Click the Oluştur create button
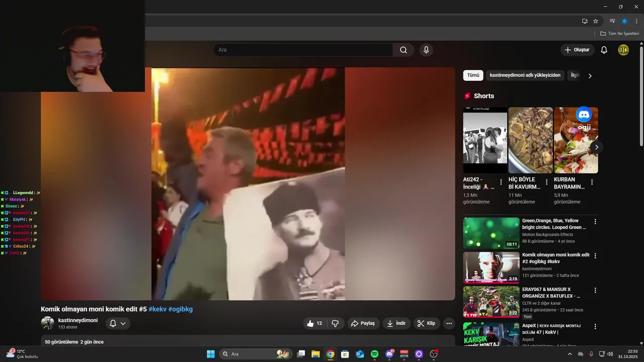 point(577,50)
